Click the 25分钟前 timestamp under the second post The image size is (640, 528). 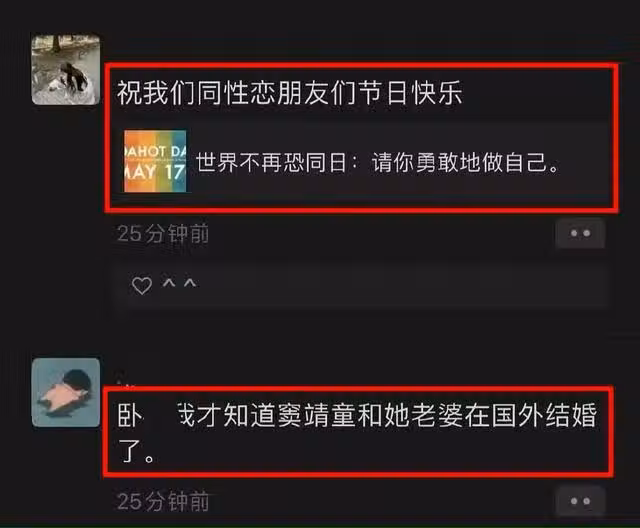pyautogui.click(x=163, y=501)
